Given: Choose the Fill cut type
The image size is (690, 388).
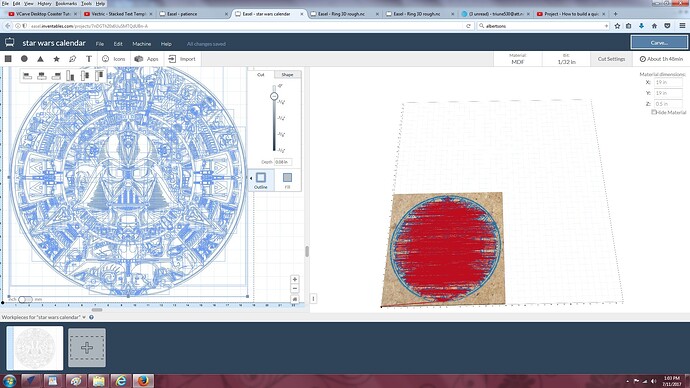Looking at the screenshot, I should (x=287, y=180).
